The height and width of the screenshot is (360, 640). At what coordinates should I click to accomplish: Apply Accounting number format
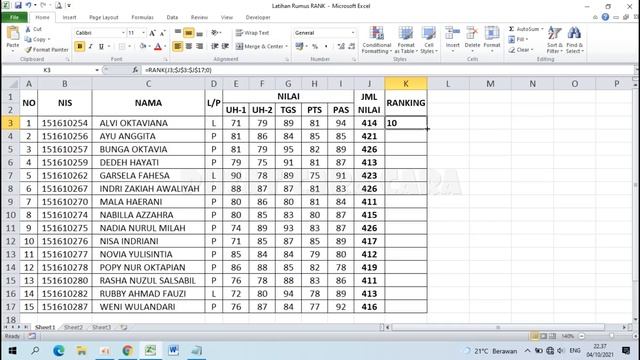[299, 47]
